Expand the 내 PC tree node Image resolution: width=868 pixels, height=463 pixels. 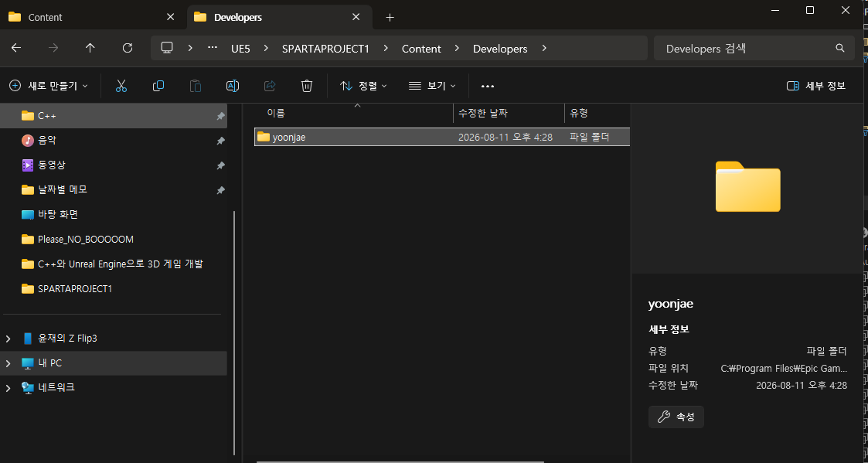8,363
